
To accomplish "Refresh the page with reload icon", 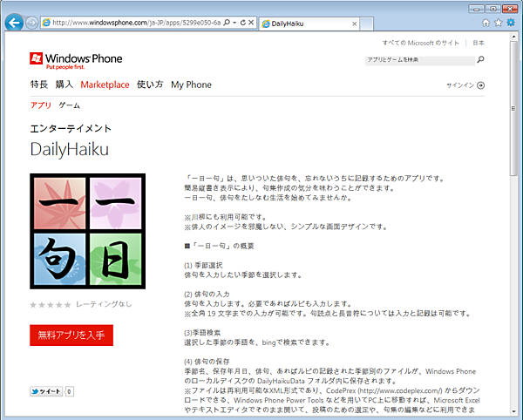I will pyautogui.click(x=243, y=23).
